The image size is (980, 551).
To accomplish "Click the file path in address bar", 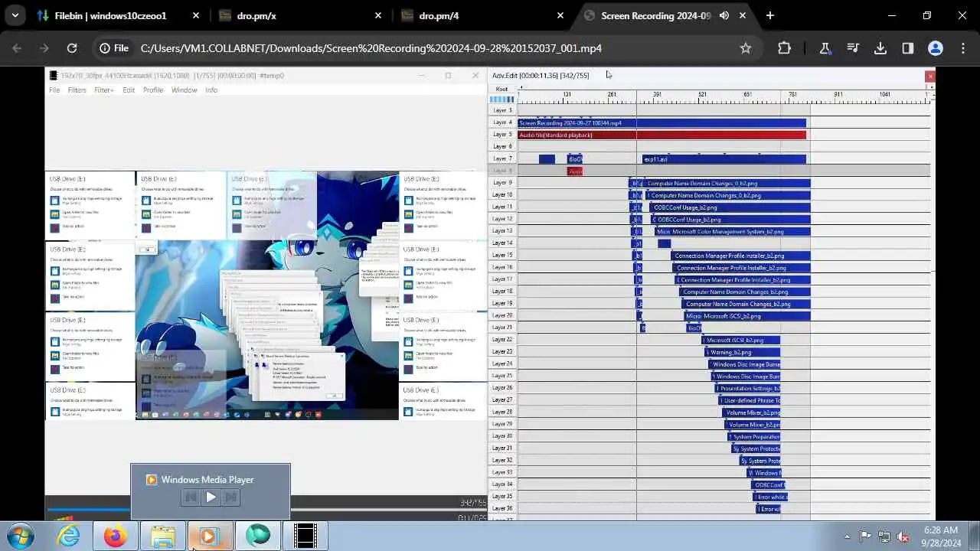I will coord(371,48).
